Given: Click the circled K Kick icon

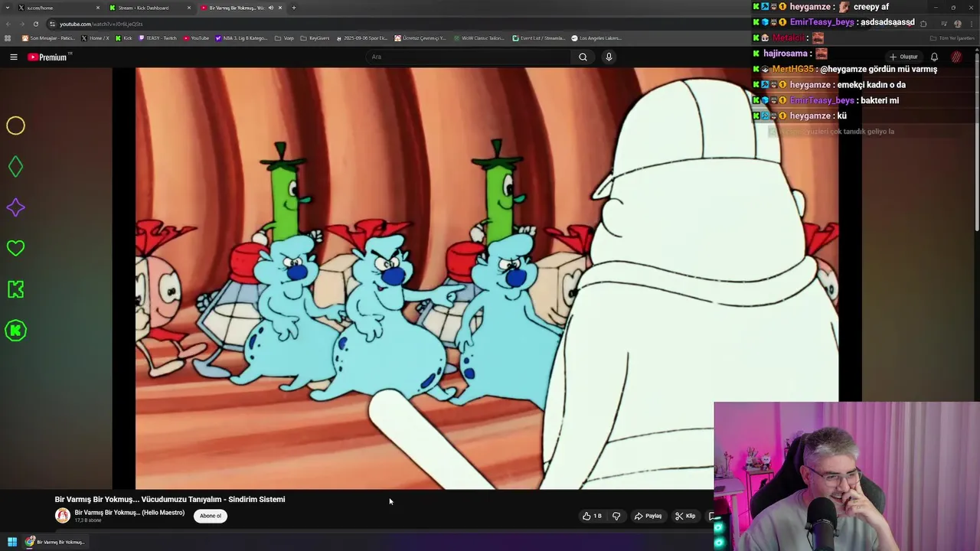Looking at the screenshot, I should [15, 331].
